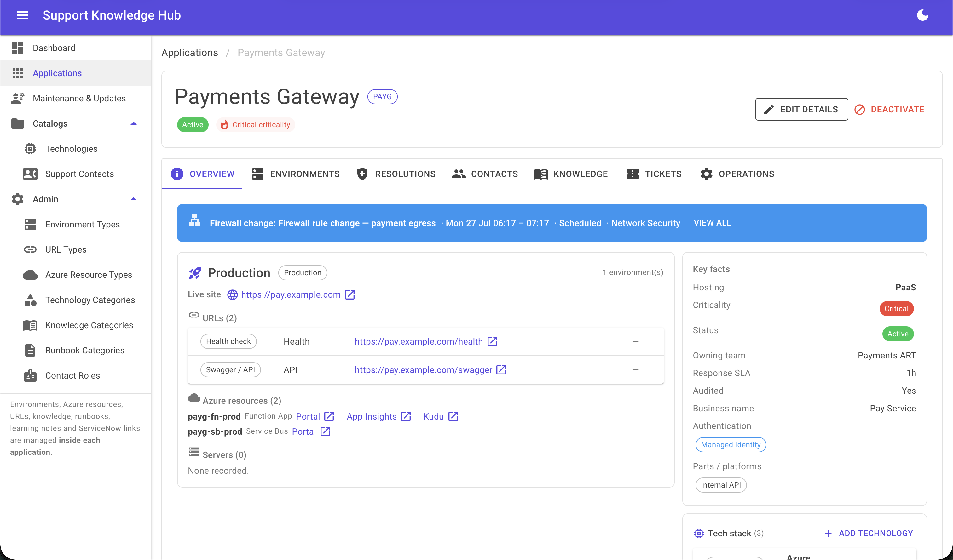The height and width of the screenshot is (560, 953).
Task: Click the Internal API chip
Action: click(x=721, y=485)
